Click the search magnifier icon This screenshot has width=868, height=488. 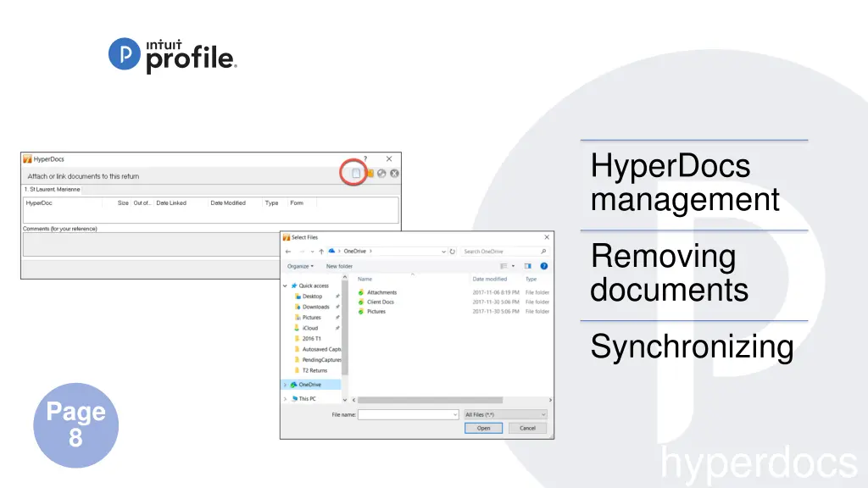point(543,251)
